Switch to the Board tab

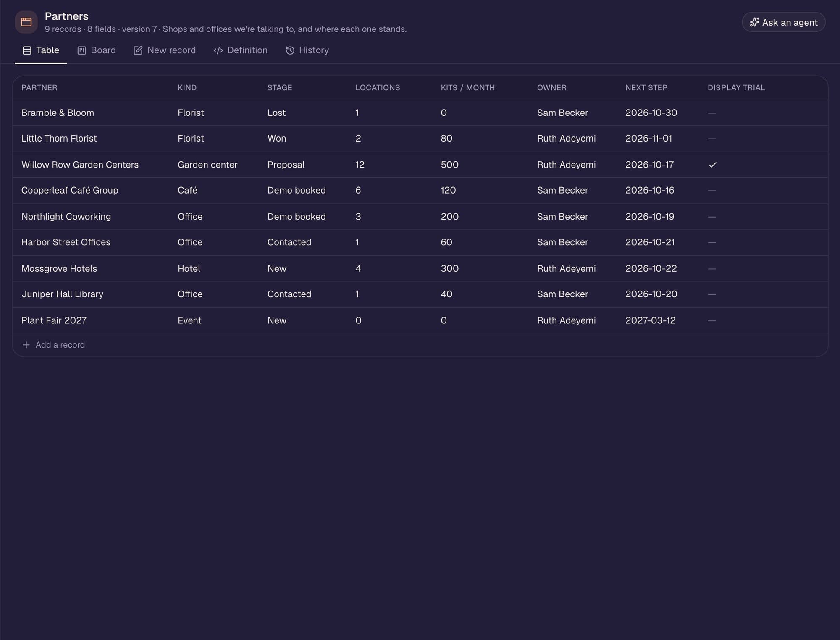click(x=97, y=50)
